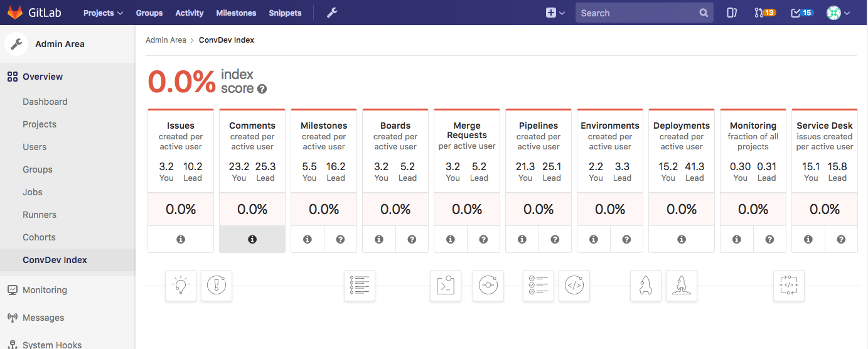This screenshot has width=868, height=349.
Task: Click the admin wrench icon in navbar
Action: pos(332,13)
